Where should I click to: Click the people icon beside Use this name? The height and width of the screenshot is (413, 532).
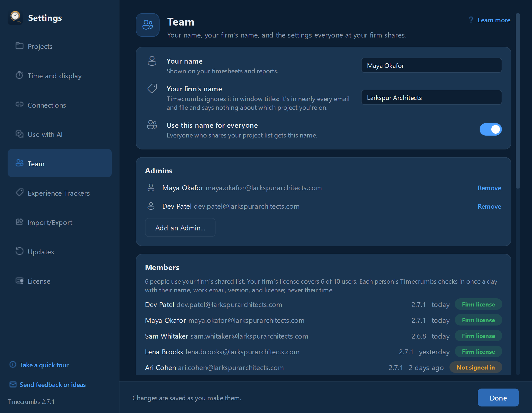(152, 125)
